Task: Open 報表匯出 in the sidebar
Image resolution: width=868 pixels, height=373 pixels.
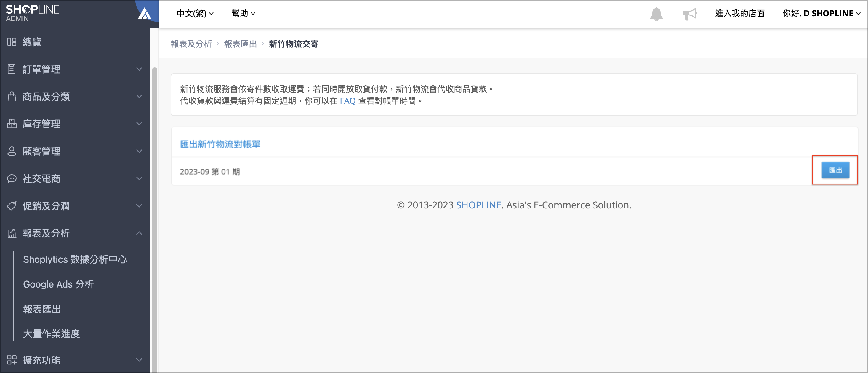Action: point(42,309)
